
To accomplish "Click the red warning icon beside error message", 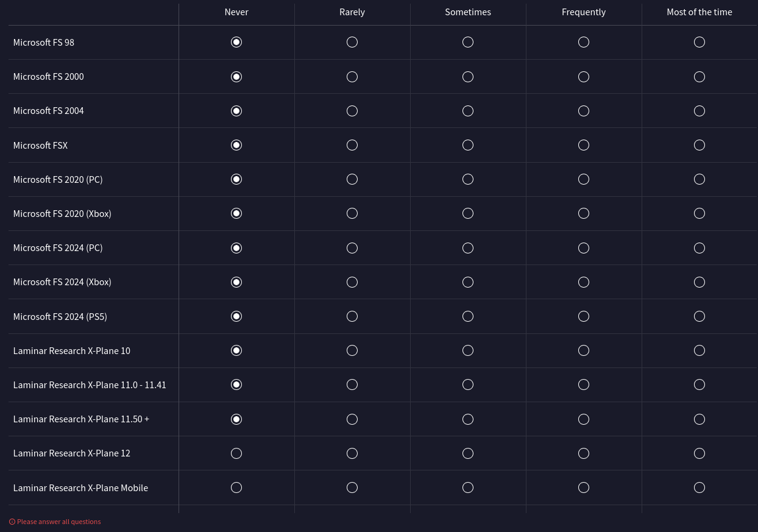I will (x=12, y=522).
